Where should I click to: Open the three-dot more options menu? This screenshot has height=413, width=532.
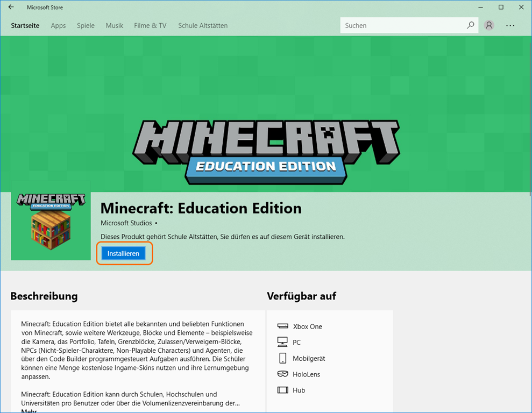tap(510, 25)
